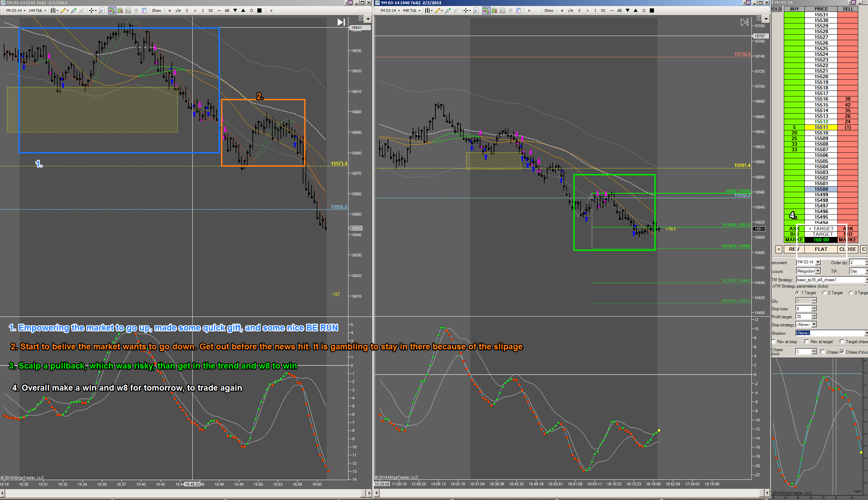Click the AB item in the 440 Tick toolbar
This screenshot has height=500, width=868.
tap(619, 10)
